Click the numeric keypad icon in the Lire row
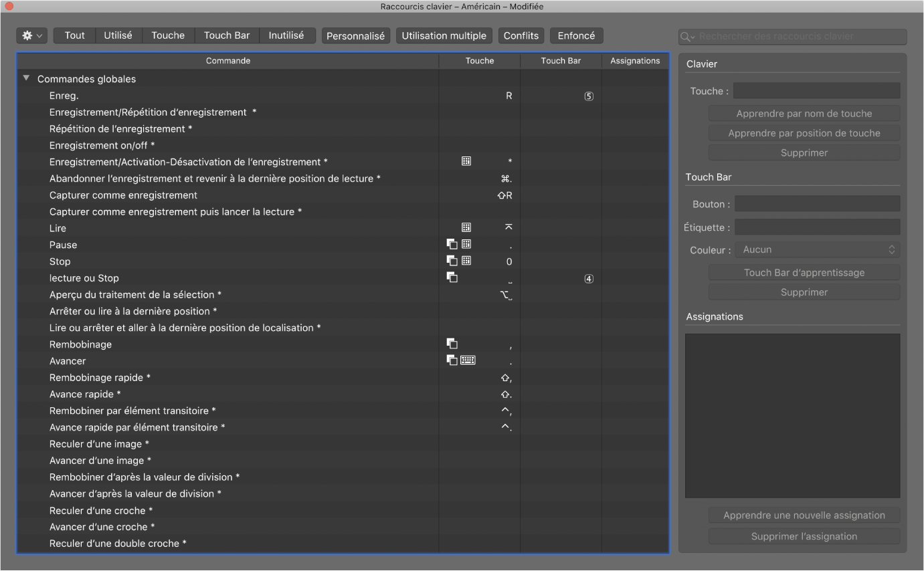 pos(466,228)
